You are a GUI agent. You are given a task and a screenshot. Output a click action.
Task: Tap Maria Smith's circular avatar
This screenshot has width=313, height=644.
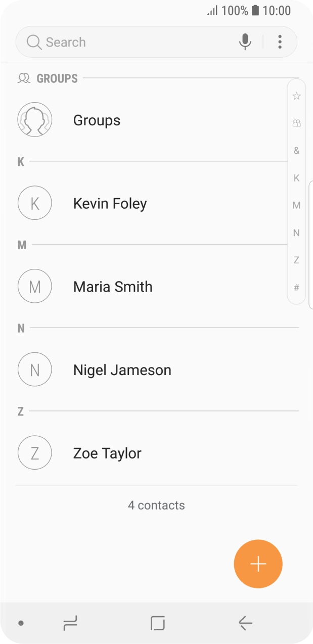(34, 286)
